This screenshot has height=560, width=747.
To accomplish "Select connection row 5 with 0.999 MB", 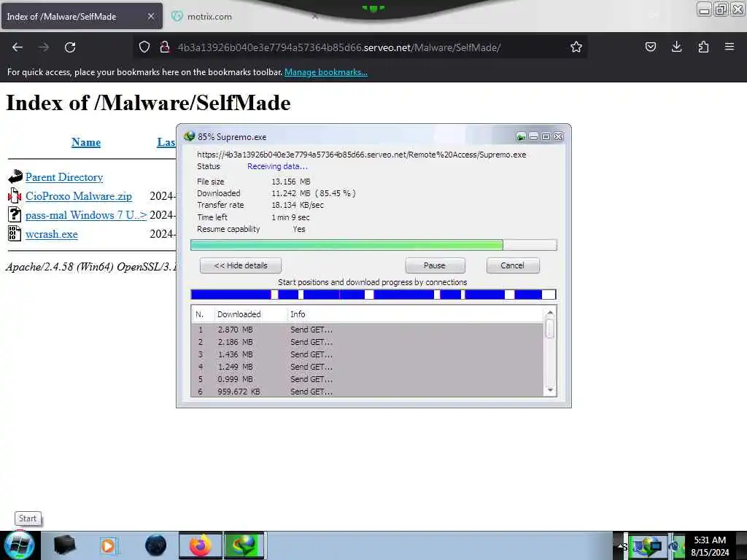I will click(367, 379).
